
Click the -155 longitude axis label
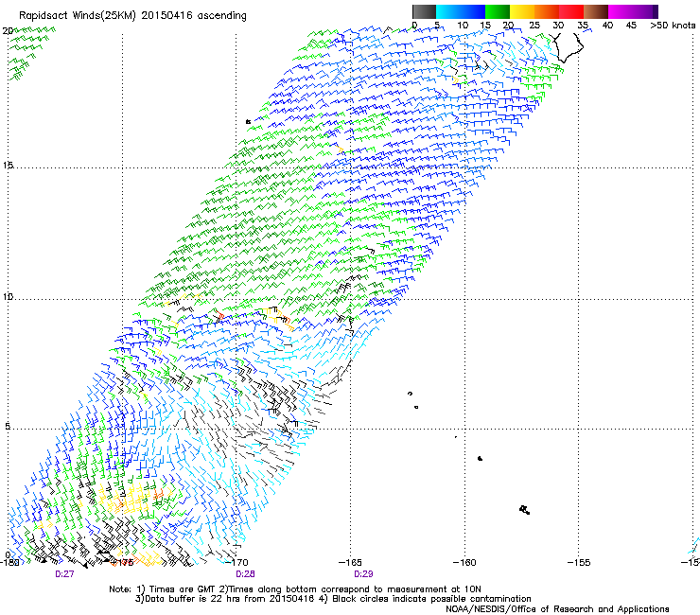[579, 562]
